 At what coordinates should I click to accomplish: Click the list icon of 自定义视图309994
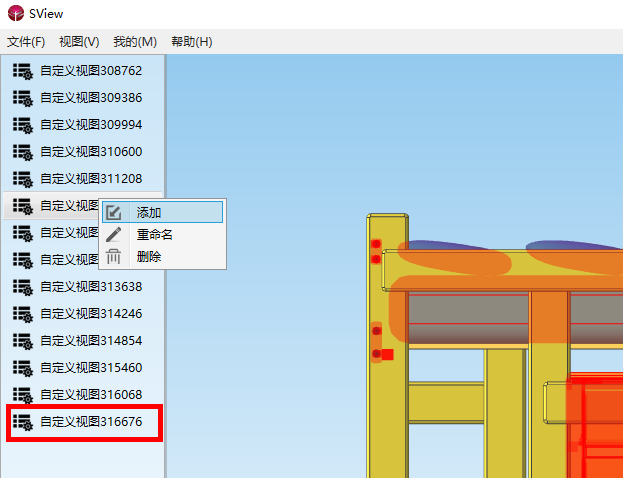tap(23, 125)
